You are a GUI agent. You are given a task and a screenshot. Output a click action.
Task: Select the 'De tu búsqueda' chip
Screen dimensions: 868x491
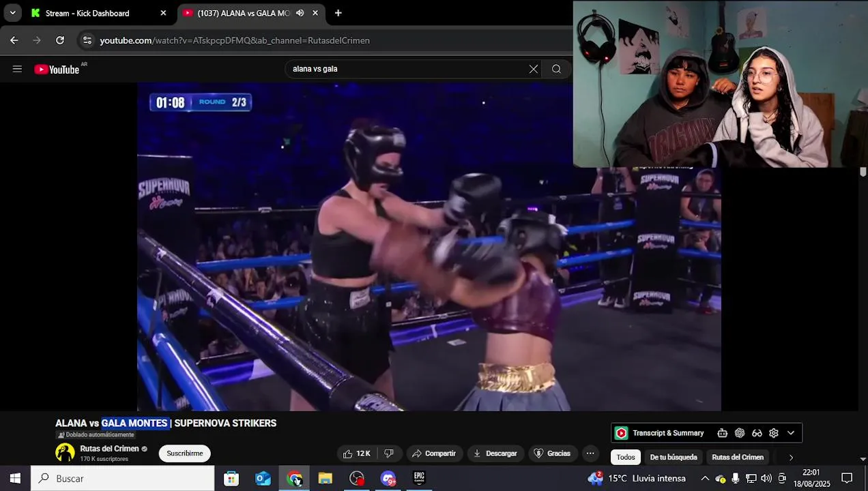point(674,458)
